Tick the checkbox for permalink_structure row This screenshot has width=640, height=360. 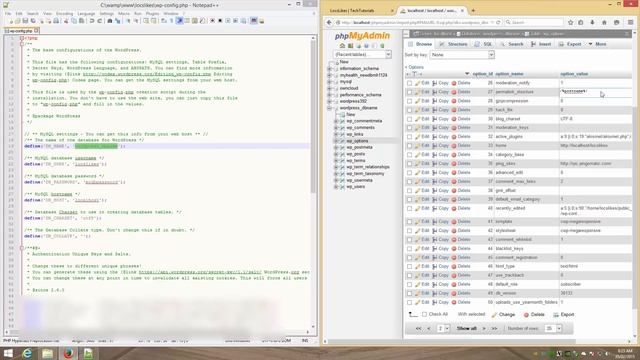tap(409, 92)
